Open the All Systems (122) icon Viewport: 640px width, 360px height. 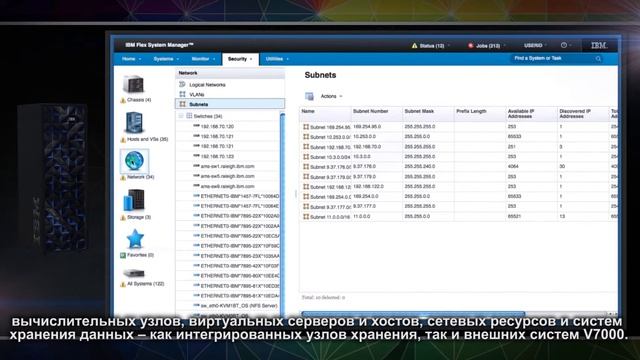134,273
